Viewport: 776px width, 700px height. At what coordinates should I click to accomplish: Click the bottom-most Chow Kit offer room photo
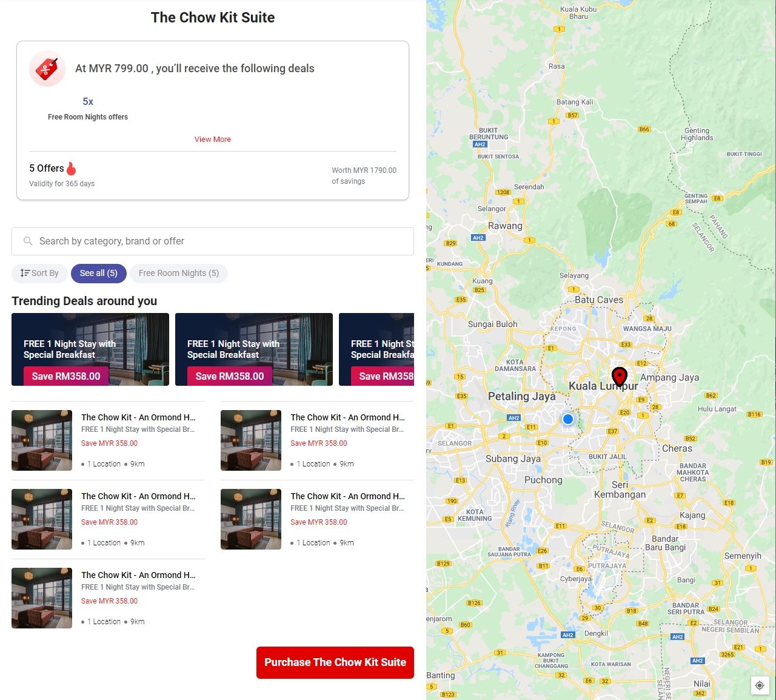42,598
